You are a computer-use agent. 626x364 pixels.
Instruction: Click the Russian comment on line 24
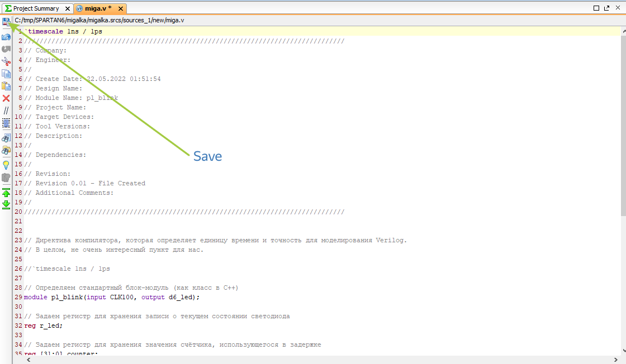click(114, 250)
